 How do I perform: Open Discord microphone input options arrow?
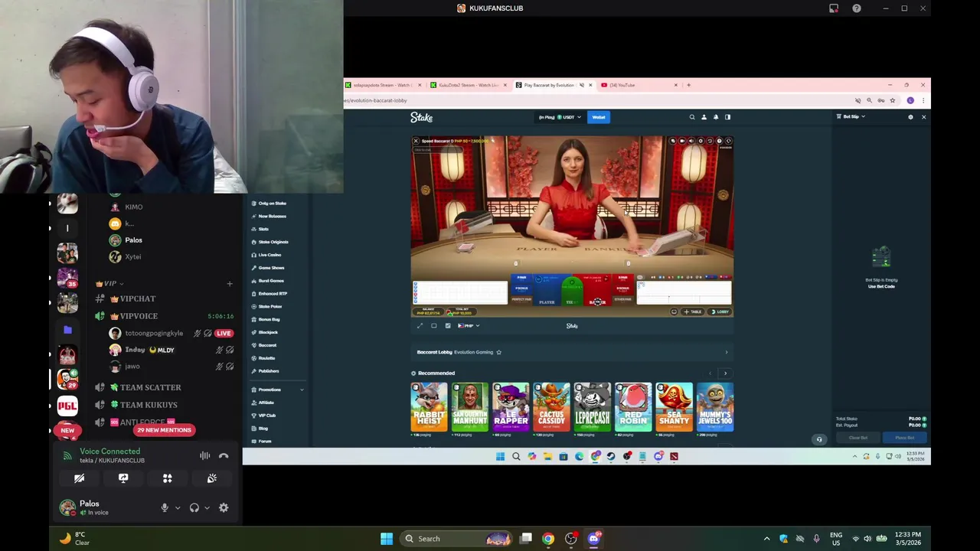pyautogui.click(x=178, y=507)
